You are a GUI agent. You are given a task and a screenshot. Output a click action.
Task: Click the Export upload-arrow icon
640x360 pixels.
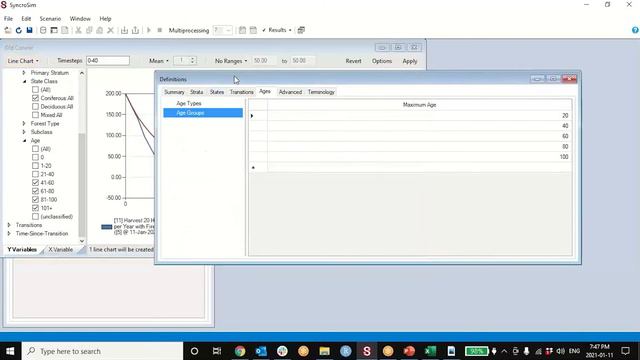click(x=136, y=30)
